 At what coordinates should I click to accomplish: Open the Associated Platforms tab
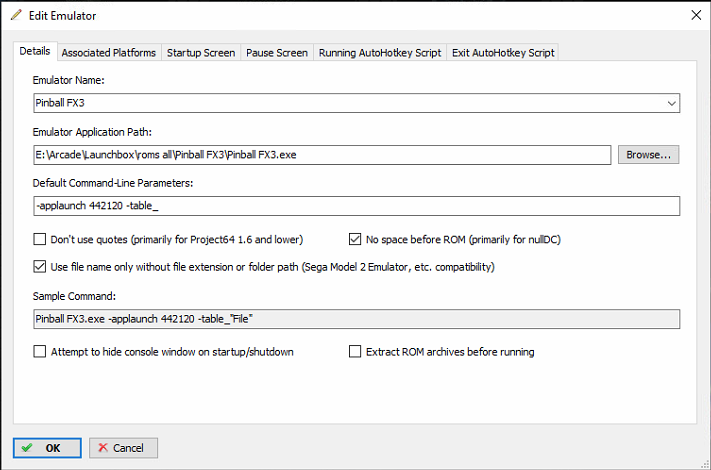(109, 53)
